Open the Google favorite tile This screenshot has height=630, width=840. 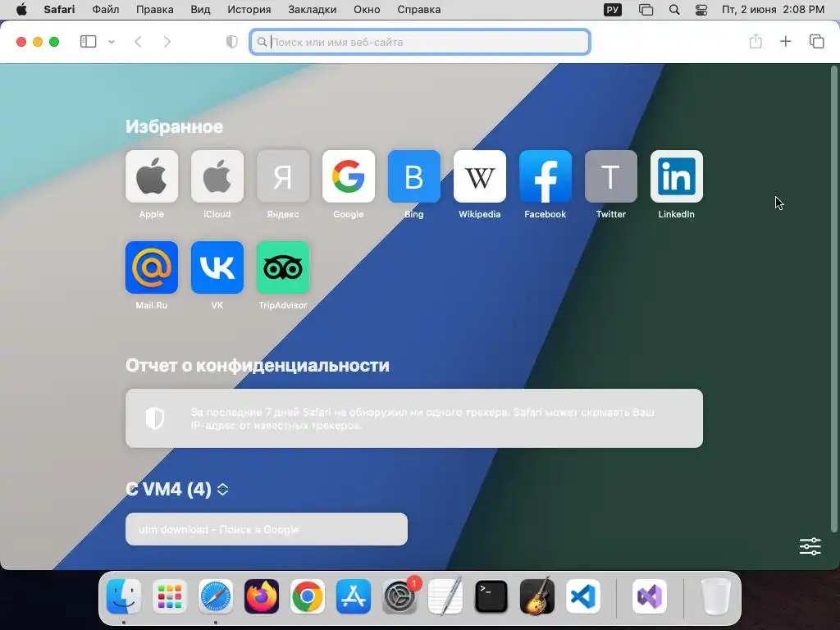(348, 176)
